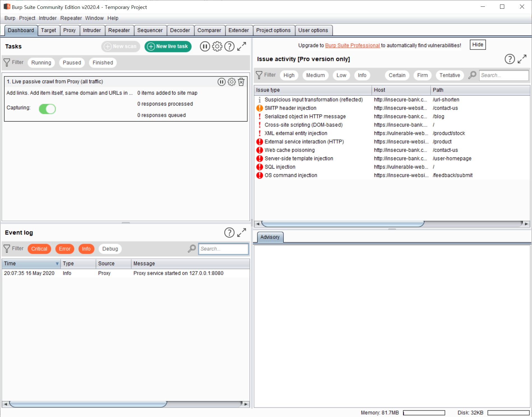This screenshot has height=417, width=532.
Task: Sort issues by Host column header
Action: (401, 90)
